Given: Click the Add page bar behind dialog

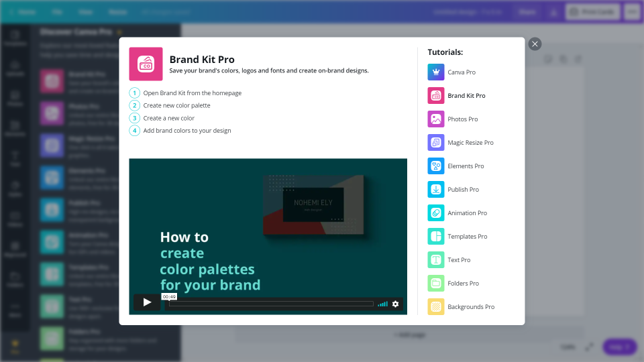Looking at the screenshot, I should (x=410, y=335).
